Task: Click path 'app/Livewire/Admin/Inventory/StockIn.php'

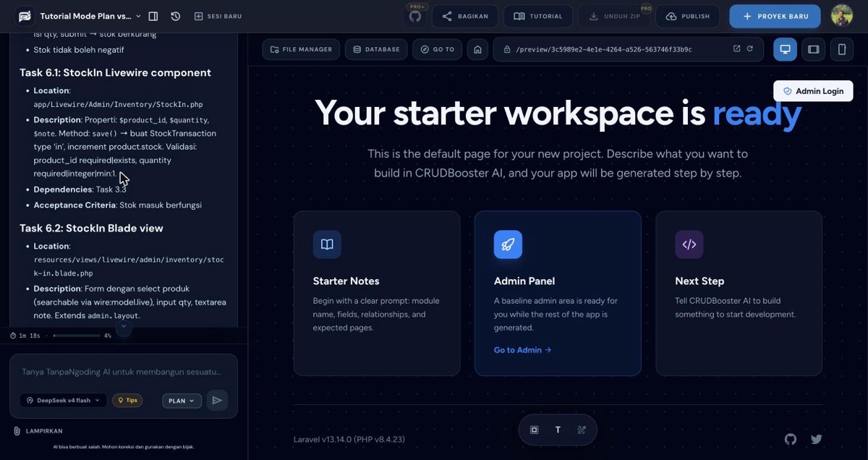Action: point(118,104)
